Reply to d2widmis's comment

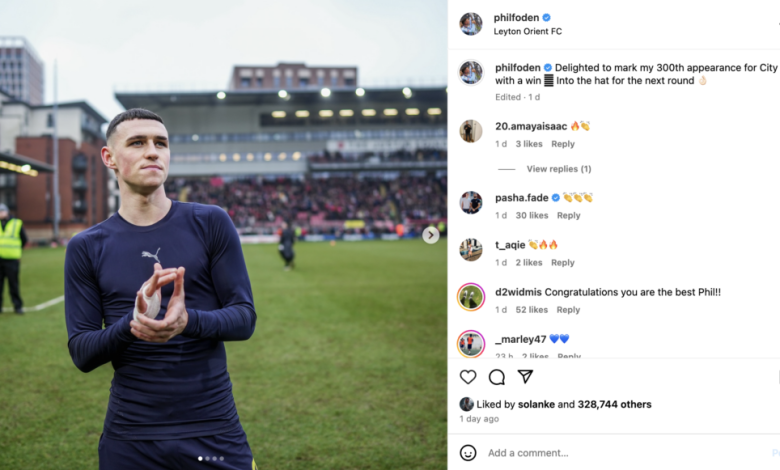point(568,310)
